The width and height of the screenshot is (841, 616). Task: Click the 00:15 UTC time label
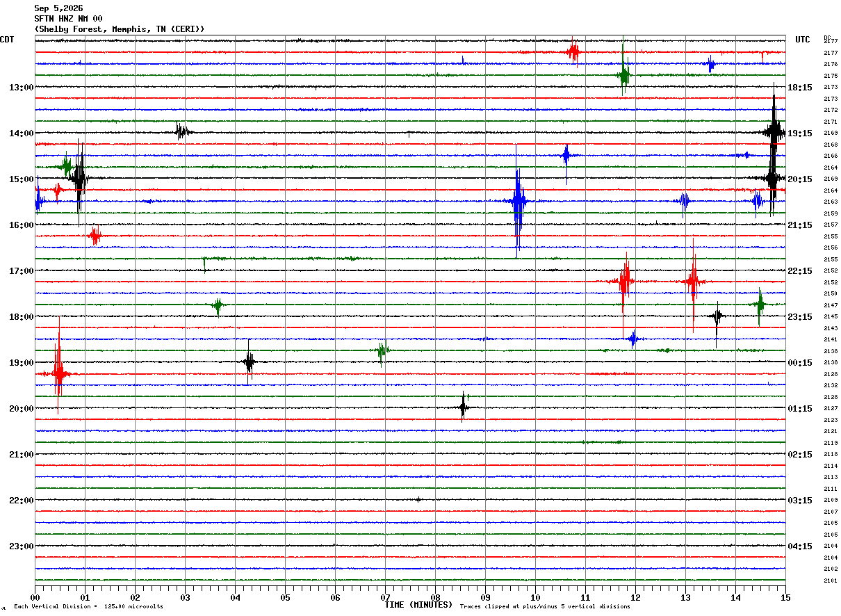800,363
